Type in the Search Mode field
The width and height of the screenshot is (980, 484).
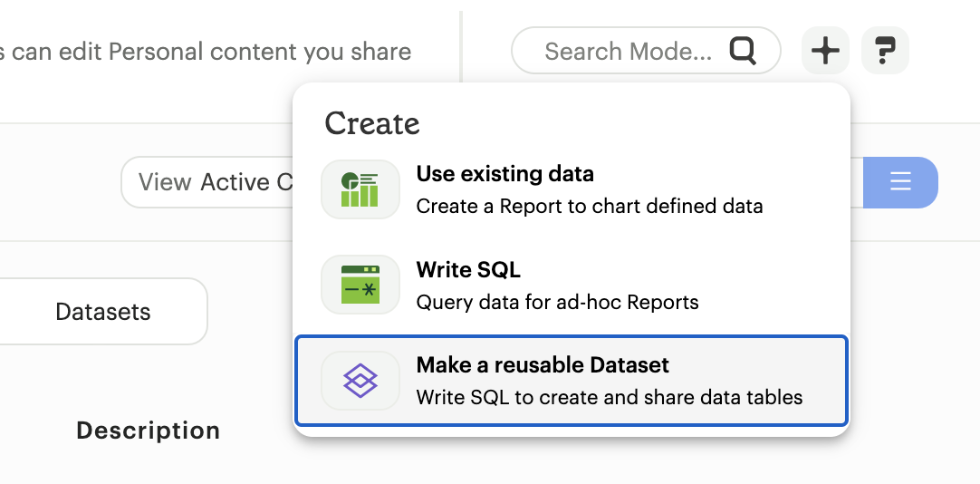coord(627,51)
